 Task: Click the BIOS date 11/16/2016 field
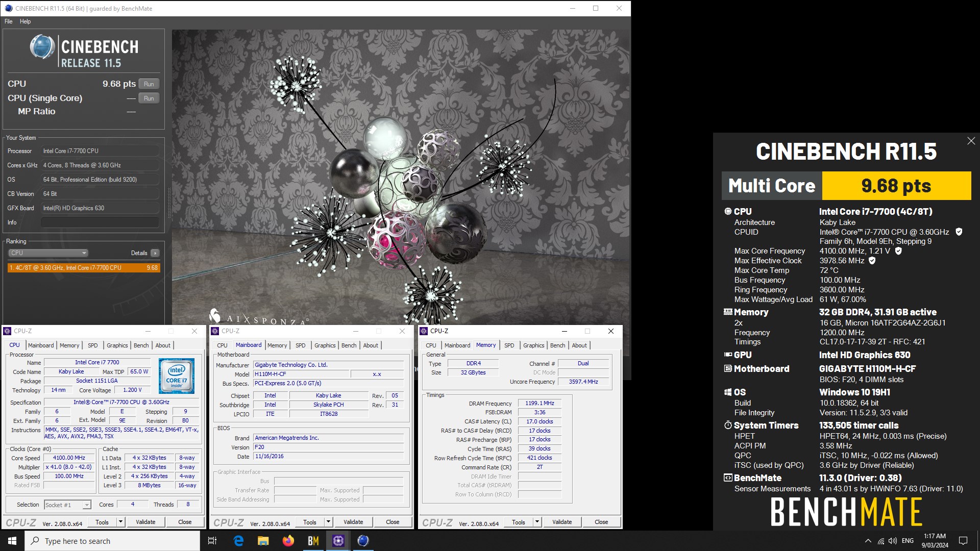click(329, 457)
